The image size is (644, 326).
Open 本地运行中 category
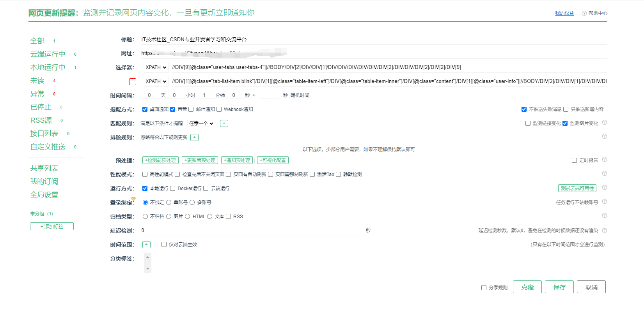coord(48,67)
